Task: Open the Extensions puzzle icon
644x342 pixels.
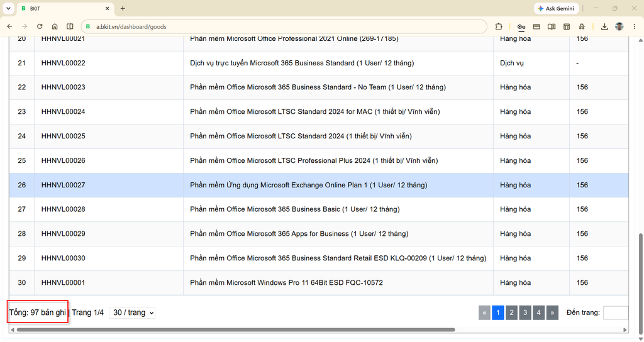Action: coord(499,26)
